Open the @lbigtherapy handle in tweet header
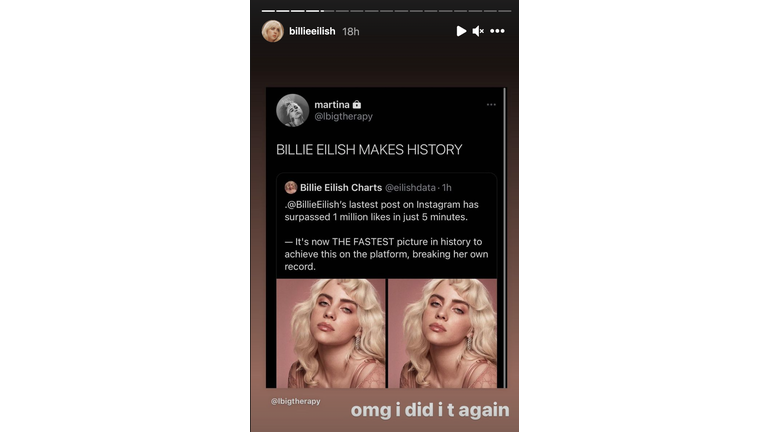This screenshot has height=432, width=768. tap(343, 117)
